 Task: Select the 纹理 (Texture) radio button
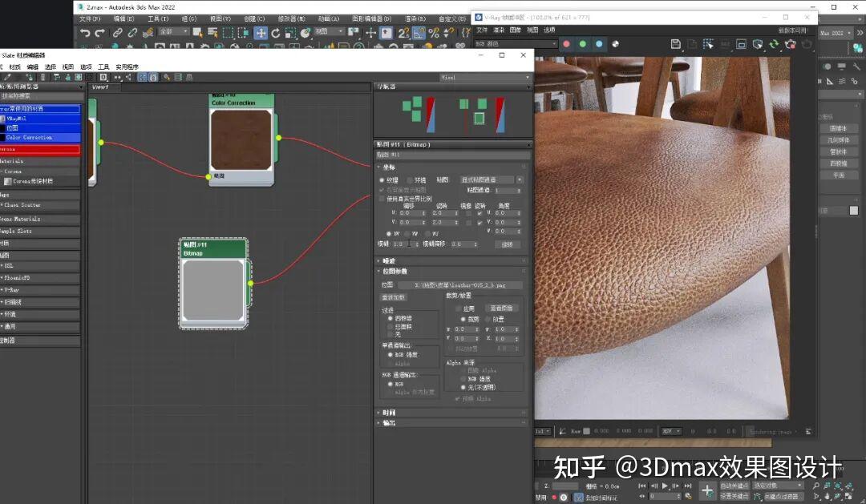pos(382,180)
